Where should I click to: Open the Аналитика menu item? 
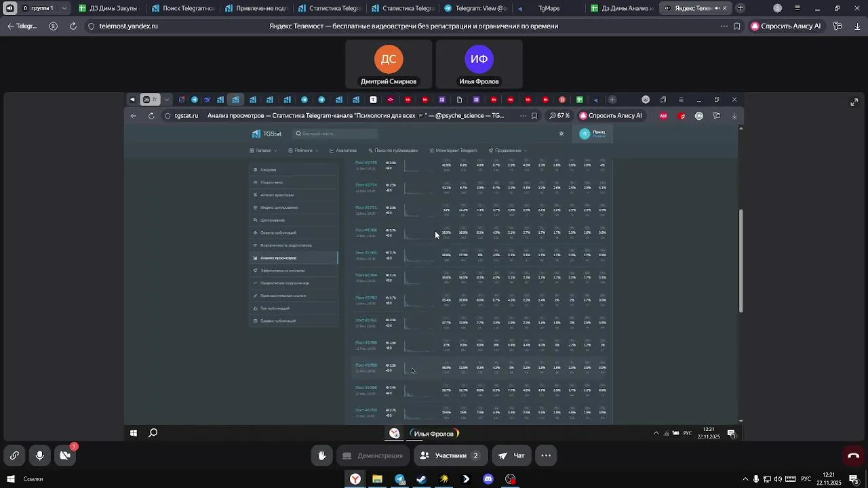(343, 150)
